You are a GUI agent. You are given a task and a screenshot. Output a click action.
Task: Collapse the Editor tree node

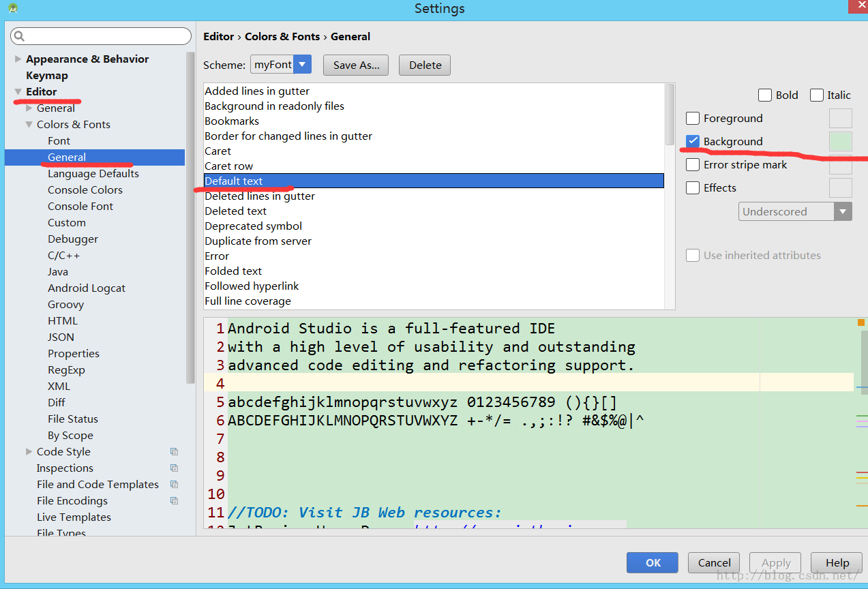click(x=18, y=92)
